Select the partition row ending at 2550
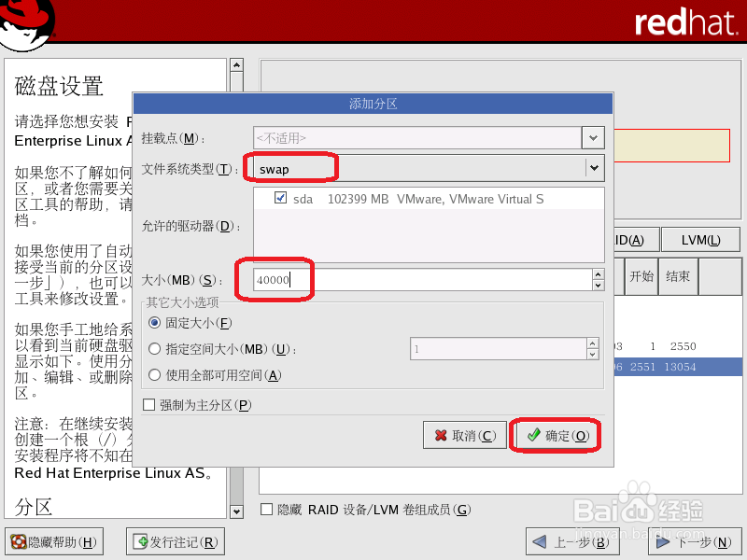This screenshot has width=747, height=560. point(678,346)
